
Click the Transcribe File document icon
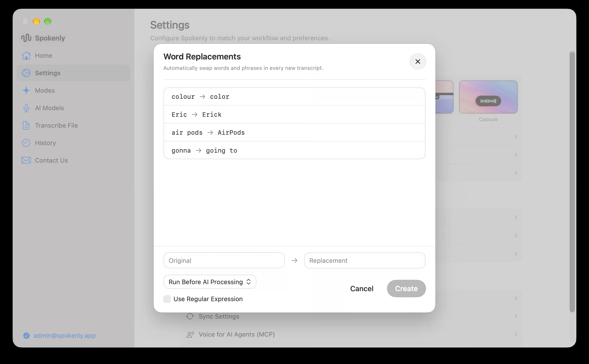[26, 125]
